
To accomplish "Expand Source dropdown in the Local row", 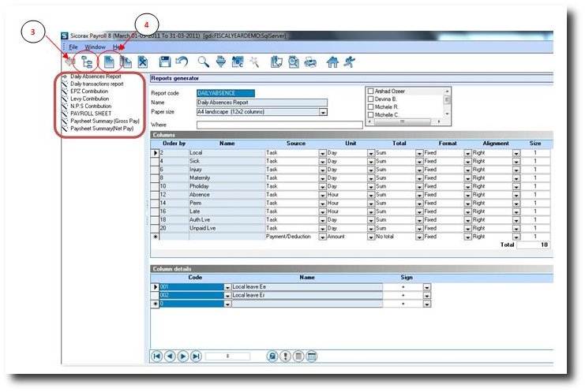I will tap(322, 151).
